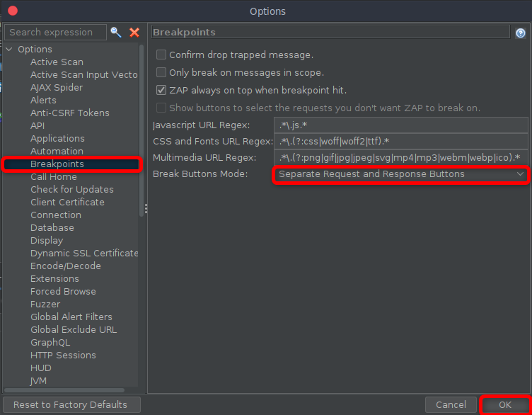Open Global Exclude URL options
The image size is (532, 415).
(x=74, y=329)
